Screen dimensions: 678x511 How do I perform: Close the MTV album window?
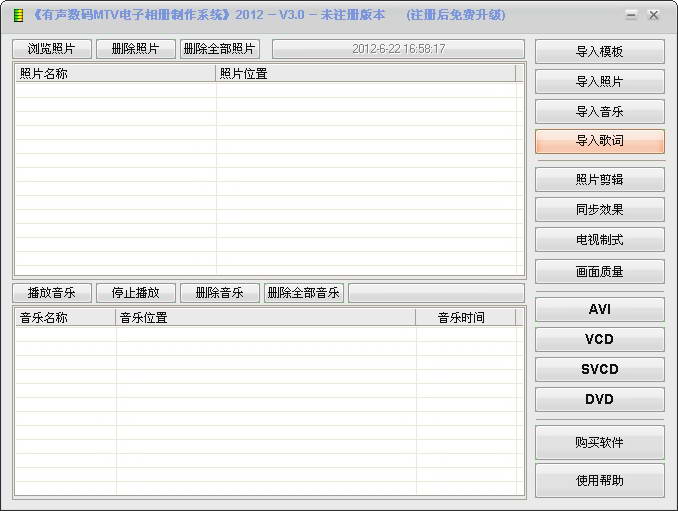pos(654,16)
